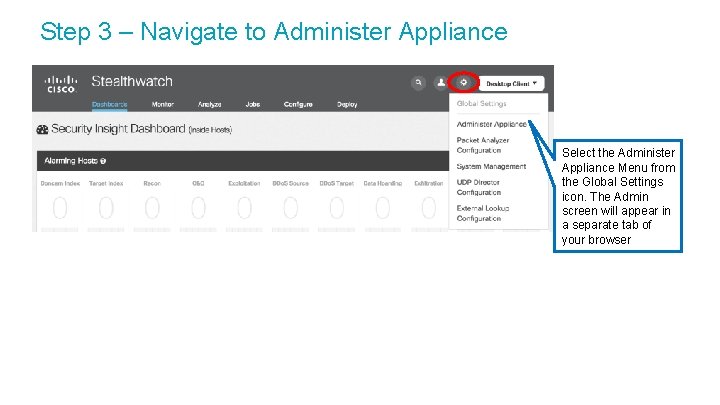The height and width of the screenshot is (405, 720).
Task: Click the Concern Index count
Action: (x=60, y=208)
